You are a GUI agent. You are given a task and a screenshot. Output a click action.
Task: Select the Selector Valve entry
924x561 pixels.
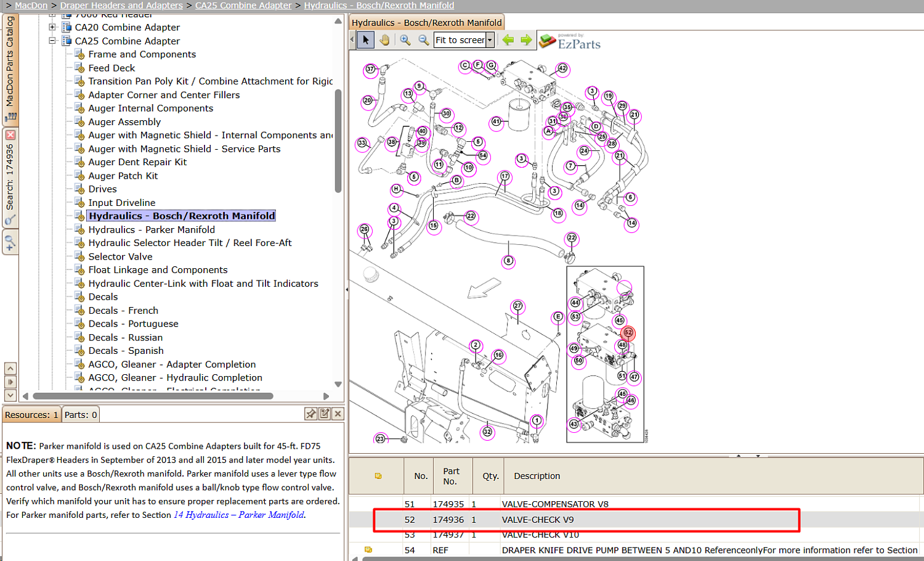coord(120,256)
